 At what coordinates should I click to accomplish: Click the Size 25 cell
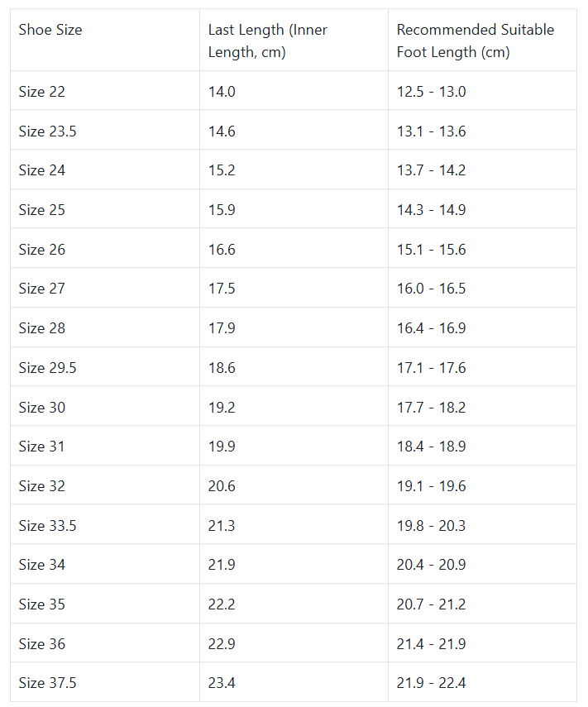[42, 210]
